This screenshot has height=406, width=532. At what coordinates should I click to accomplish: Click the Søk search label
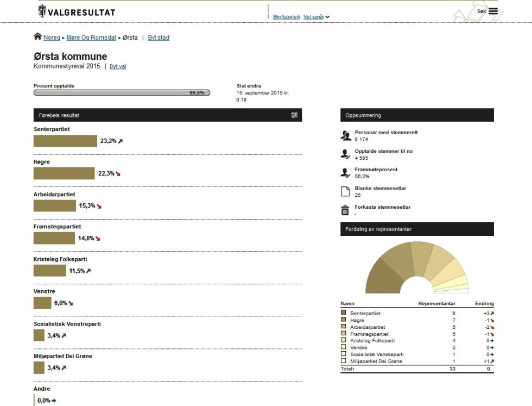click(x=482, y=11)
